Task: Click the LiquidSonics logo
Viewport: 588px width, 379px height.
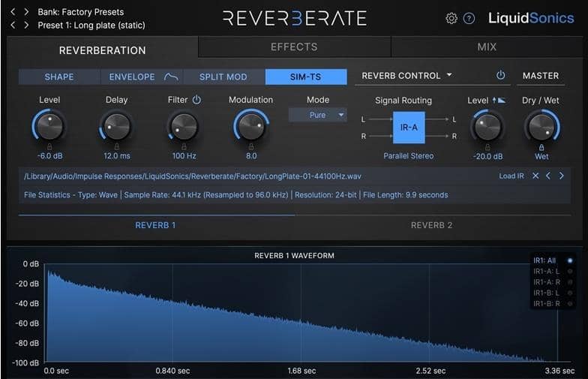Action: coord(531,18)
